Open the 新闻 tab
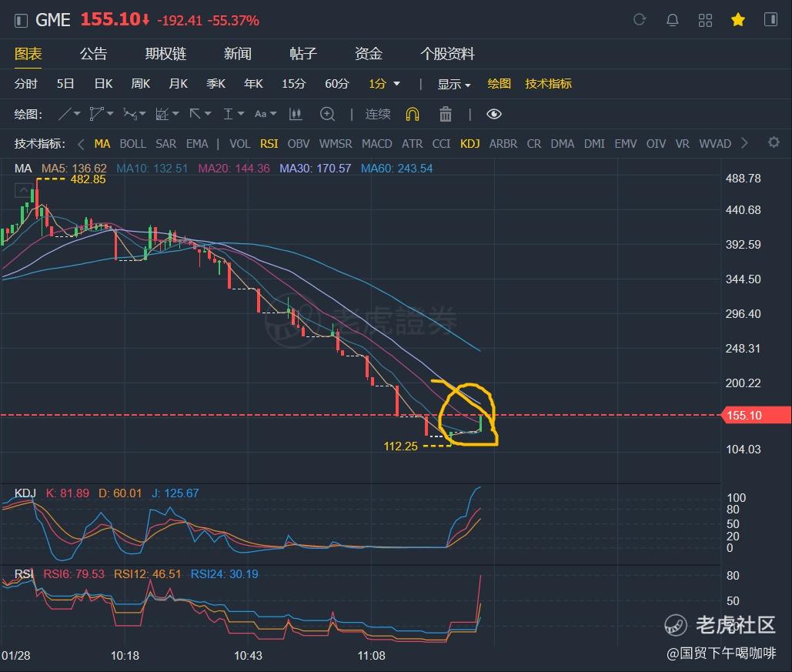 point(237,54)
